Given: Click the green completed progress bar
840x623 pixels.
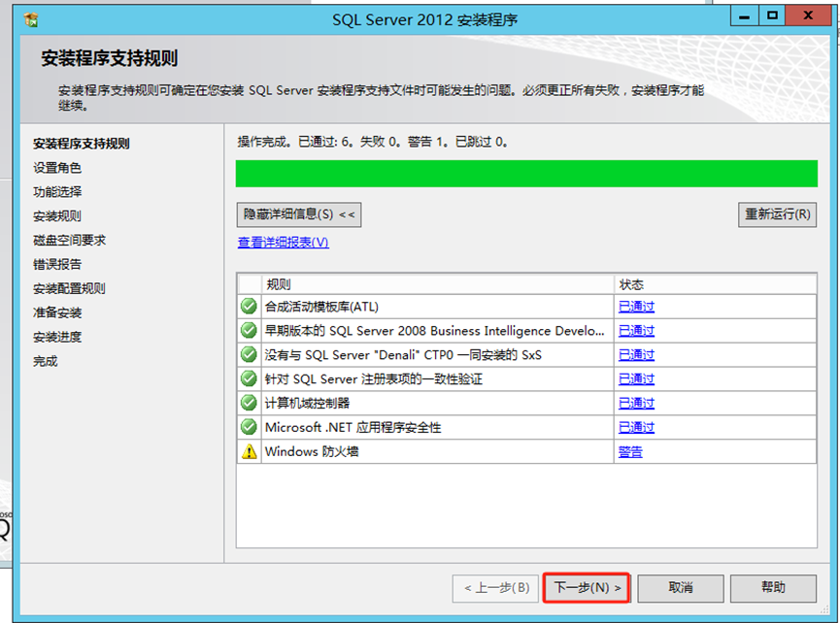Looking at the screenshot, I should point(526,174).
